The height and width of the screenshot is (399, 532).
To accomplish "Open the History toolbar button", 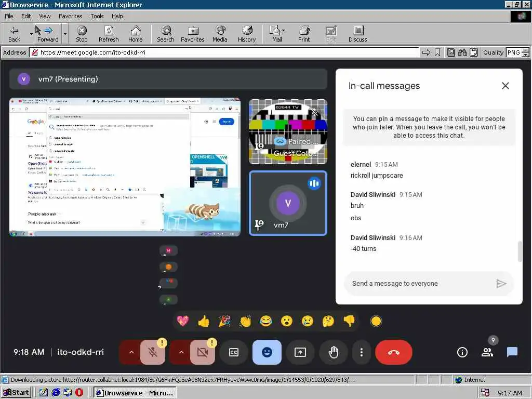I will point(247,34).
